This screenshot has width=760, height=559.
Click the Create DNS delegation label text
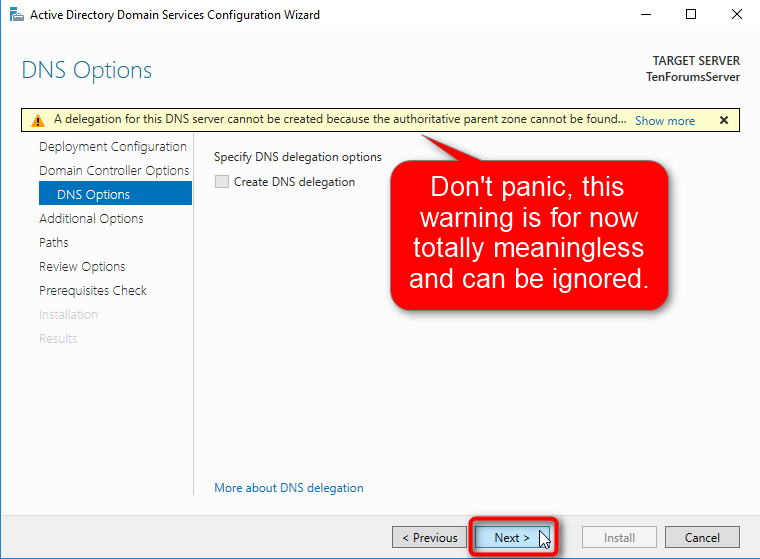[x=294, y=182]
